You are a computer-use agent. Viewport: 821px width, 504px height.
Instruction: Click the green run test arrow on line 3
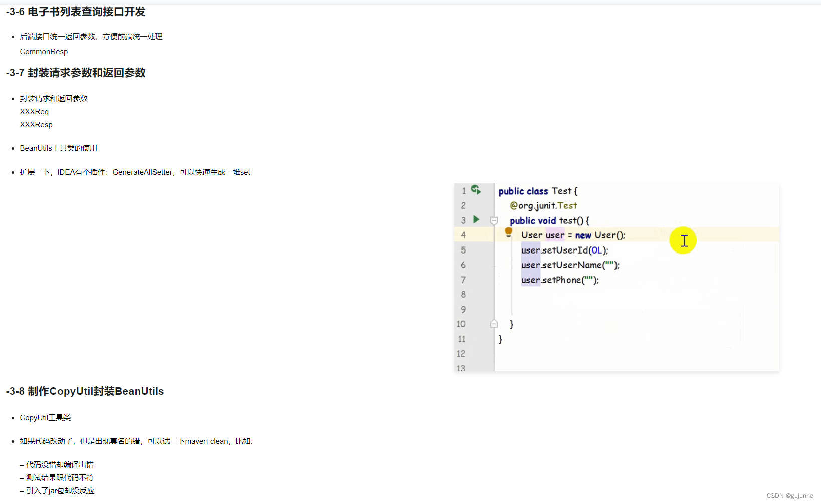476,219
